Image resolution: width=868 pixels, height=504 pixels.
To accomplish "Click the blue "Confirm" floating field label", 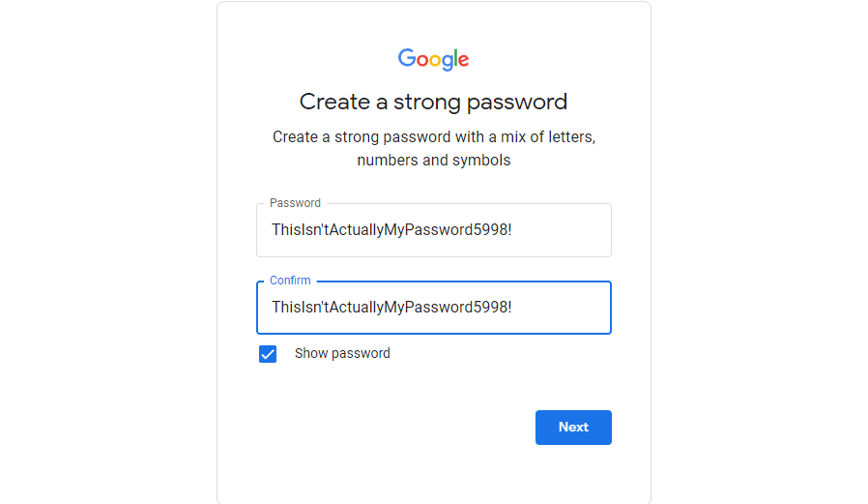I will (290, 281).
